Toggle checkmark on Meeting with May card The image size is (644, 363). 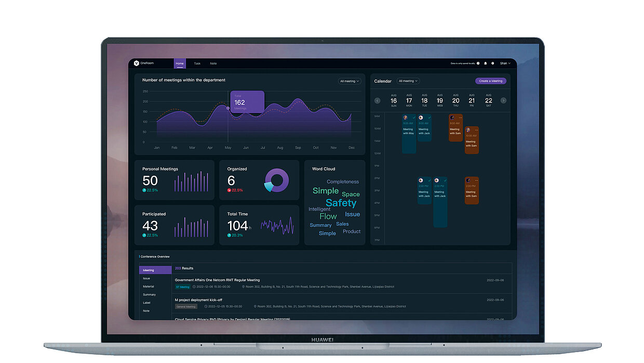coord(413,118)
